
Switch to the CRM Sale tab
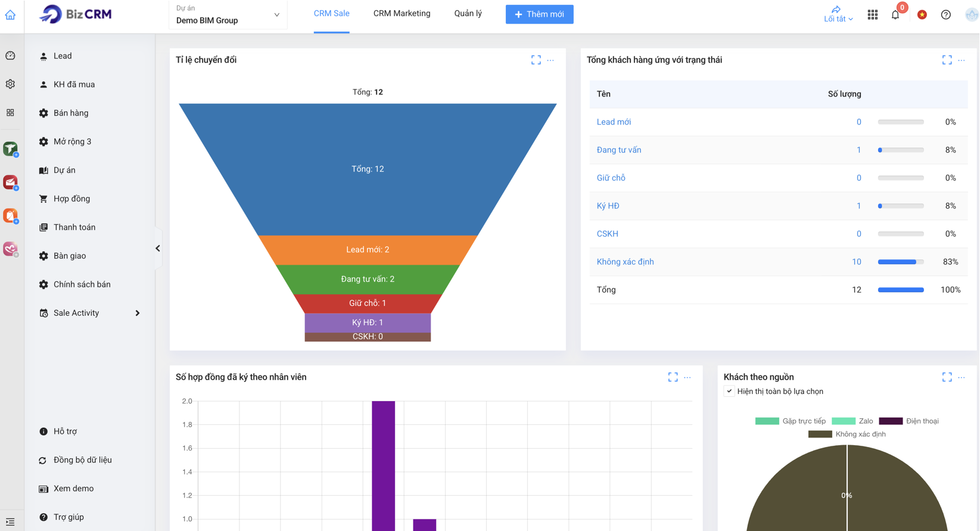pyautogui.click(x=332, y=14)
